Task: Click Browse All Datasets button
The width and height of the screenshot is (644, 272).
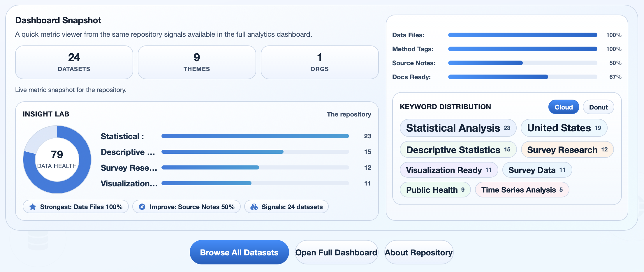Action: (x=239, y=252)
